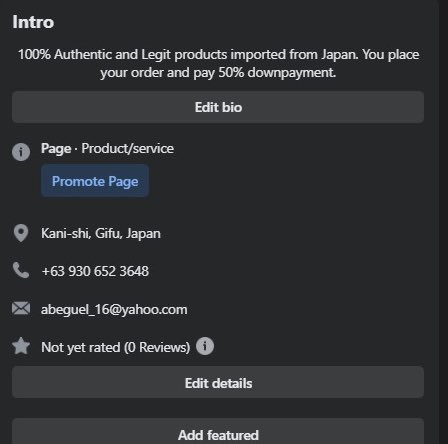Click the email envelope icon

(x=21, y=308)
